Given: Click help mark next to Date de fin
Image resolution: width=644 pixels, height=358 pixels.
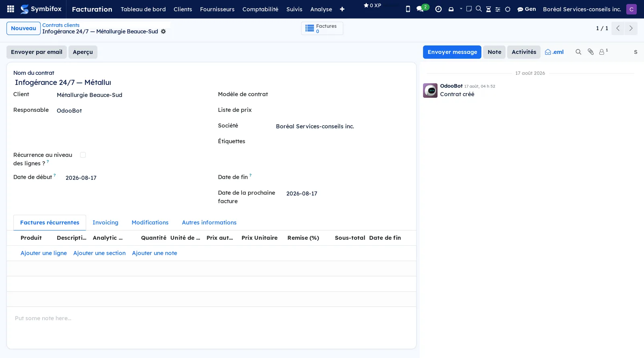Looking at the screenshot, I should 250,175.
